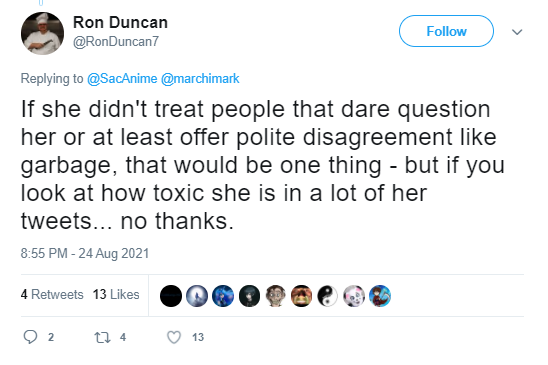The width and height of the screenshot is (548, 365).
Task: Click the retweet arrows icon
Action: [x=102, y=337]
